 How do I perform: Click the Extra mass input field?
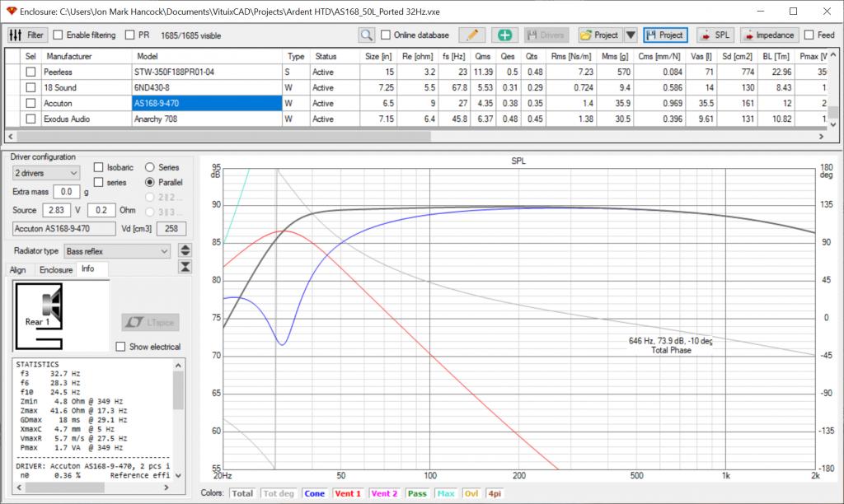click(66, 192)
